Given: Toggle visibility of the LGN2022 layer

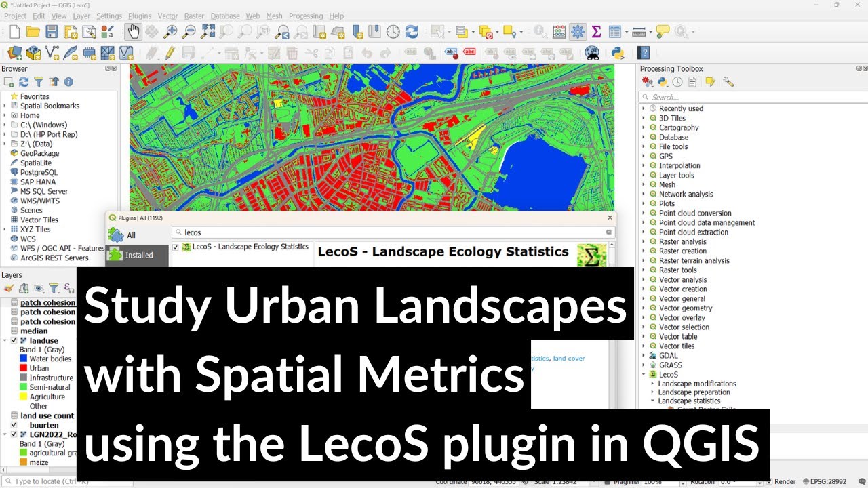Looking at the screenshot, I should pos(14,434).
